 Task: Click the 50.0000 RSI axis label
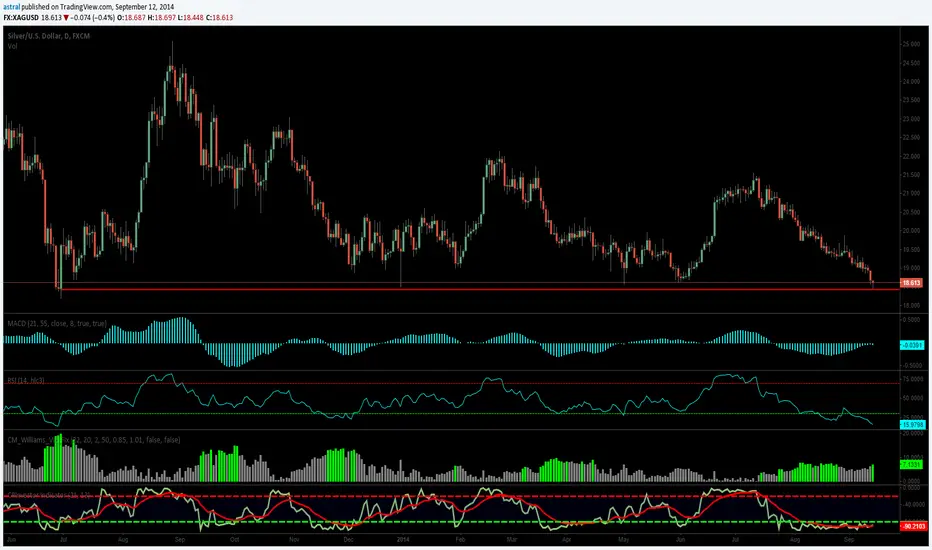coord(912,398)
